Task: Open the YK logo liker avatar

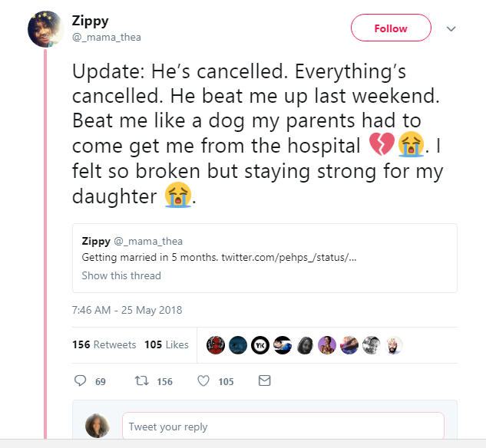Action: coord(260,345)
